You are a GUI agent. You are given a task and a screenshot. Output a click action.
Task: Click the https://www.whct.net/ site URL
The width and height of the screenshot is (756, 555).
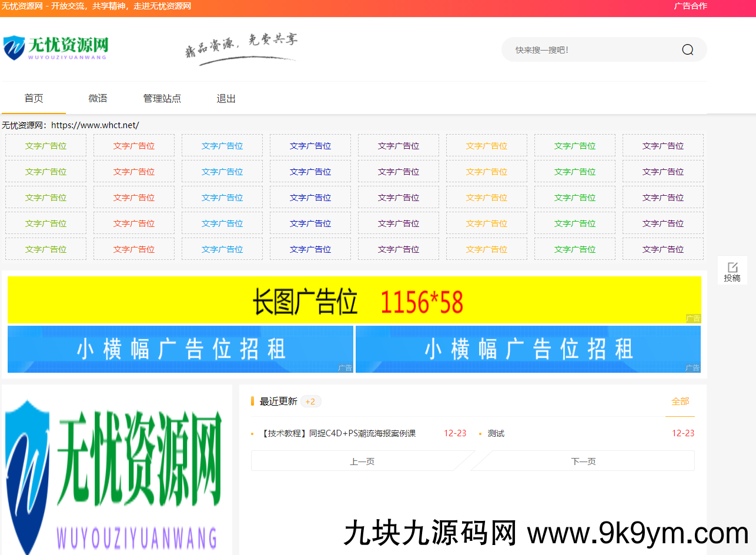click(95, 125)
